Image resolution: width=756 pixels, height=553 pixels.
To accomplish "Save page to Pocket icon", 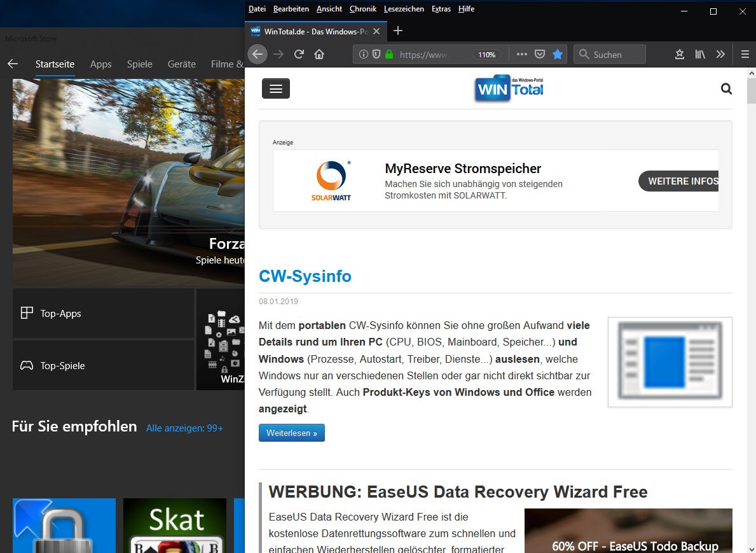I will coord(540,54).
